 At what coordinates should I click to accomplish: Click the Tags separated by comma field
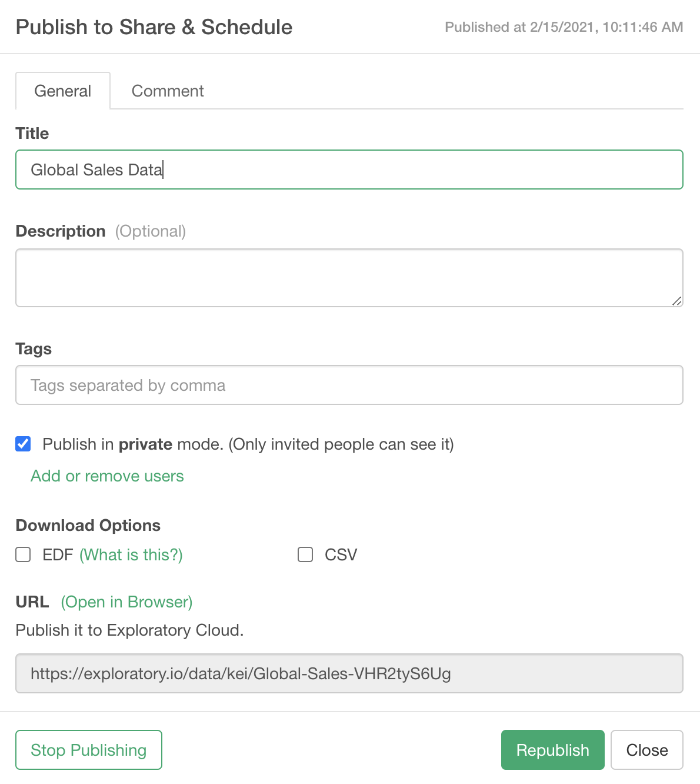[349, 385]
